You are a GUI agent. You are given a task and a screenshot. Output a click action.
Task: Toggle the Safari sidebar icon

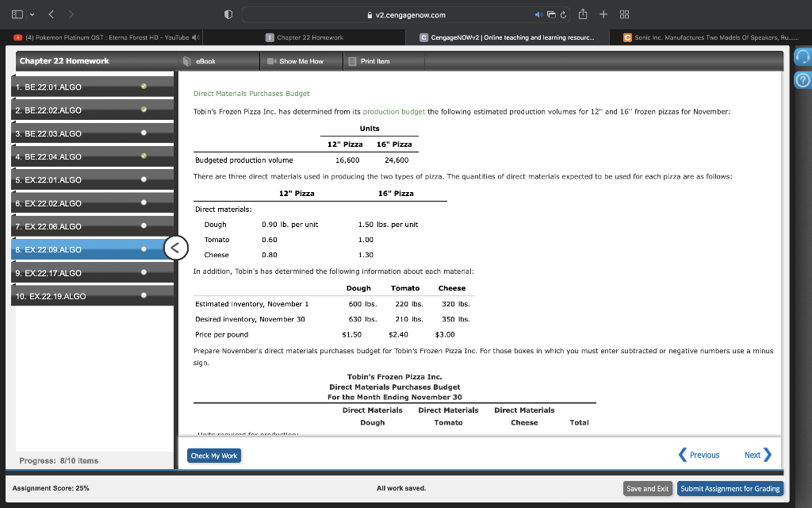tap(17, 14)
